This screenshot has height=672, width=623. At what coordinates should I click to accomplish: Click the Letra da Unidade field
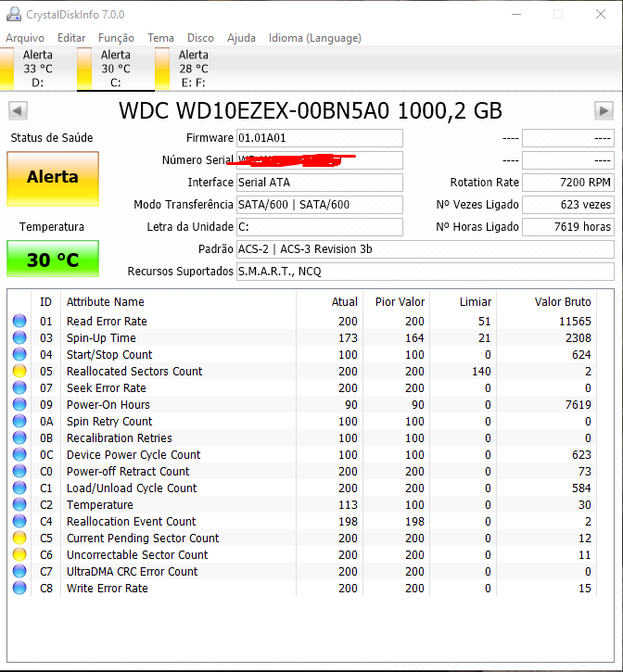tap(320, 227)
